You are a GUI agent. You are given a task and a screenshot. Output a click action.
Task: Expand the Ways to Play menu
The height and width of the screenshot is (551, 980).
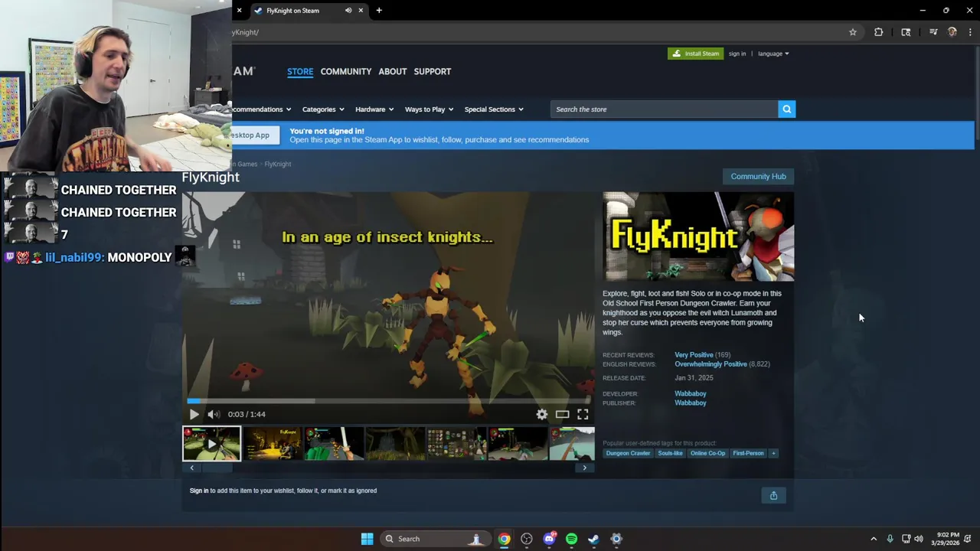pos(429,109)
